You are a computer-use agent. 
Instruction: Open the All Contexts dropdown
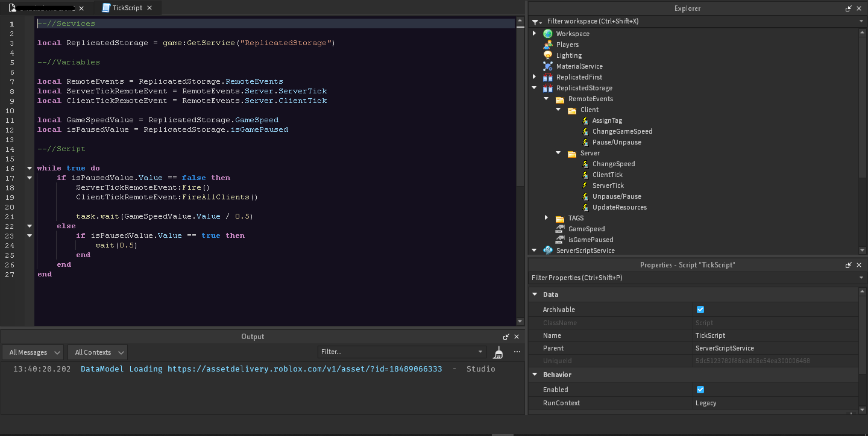(97, 352)
